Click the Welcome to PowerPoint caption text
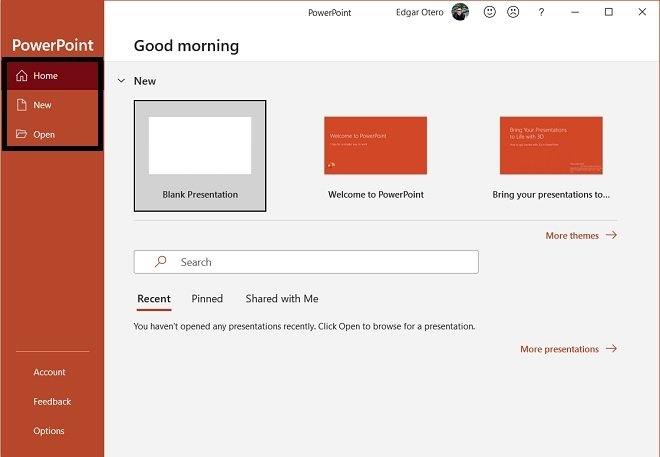This screenshot has height=457, width=660. (376, 194)
